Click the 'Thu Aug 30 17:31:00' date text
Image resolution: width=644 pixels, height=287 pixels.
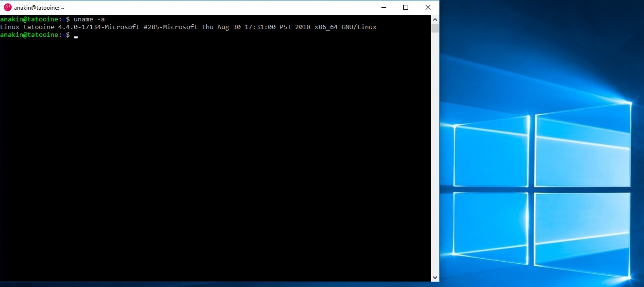239,27
